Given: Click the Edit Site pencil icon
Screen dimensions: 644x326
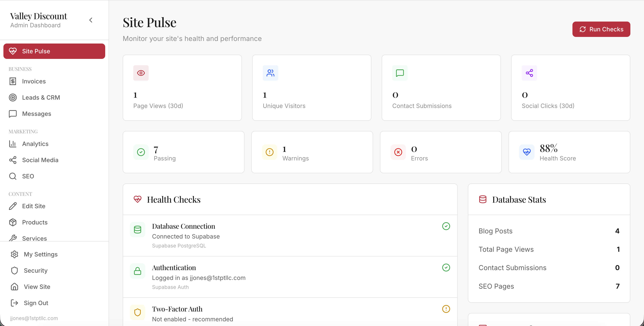Looking at the screenshot, I should tap(13, 206).
